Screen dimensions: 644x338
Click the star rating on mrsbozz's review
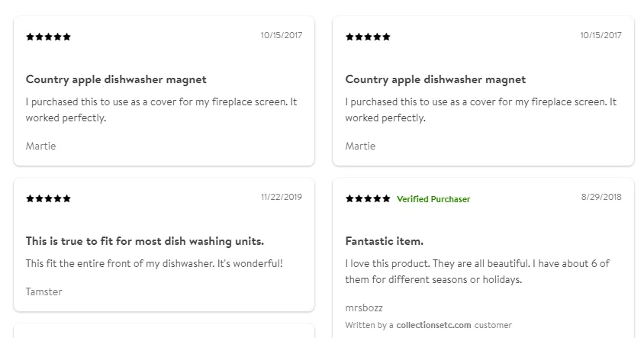click(368, 199)
